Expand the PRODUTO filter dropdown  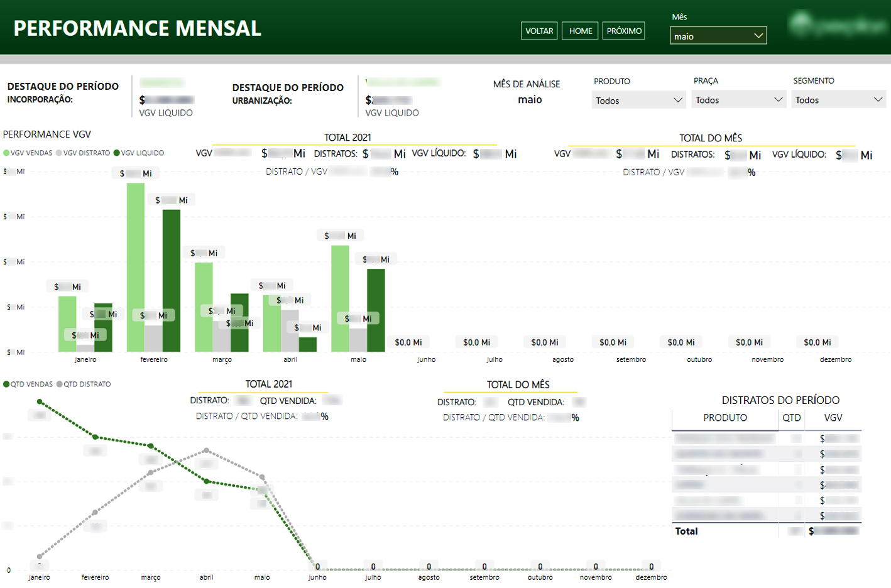point(638,101)
